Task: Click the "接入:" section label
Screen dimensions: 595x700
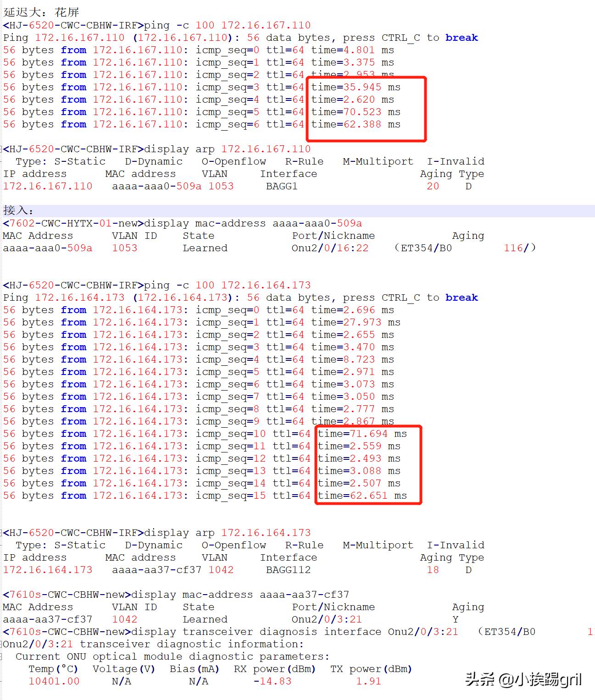Action: (18, 211)
